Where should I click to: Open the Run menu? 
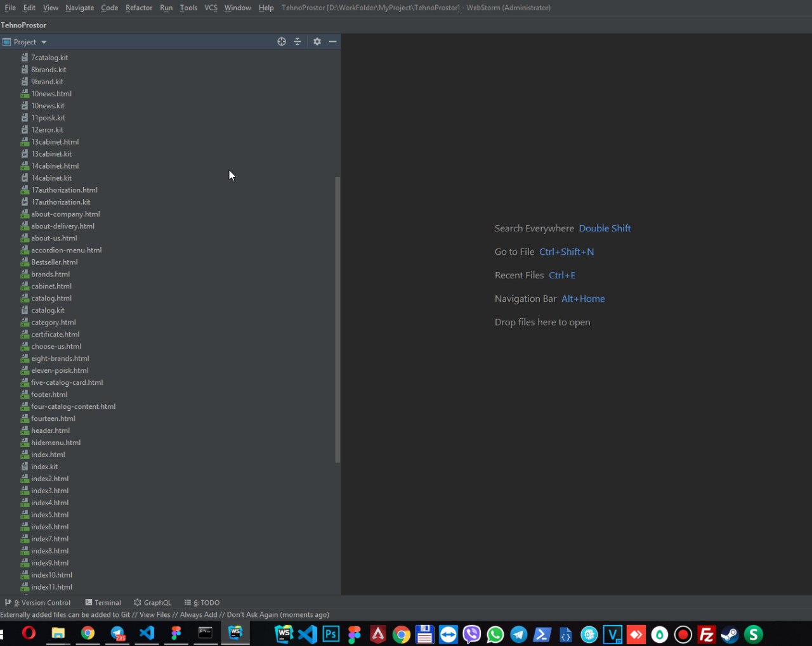pos(166,8)
